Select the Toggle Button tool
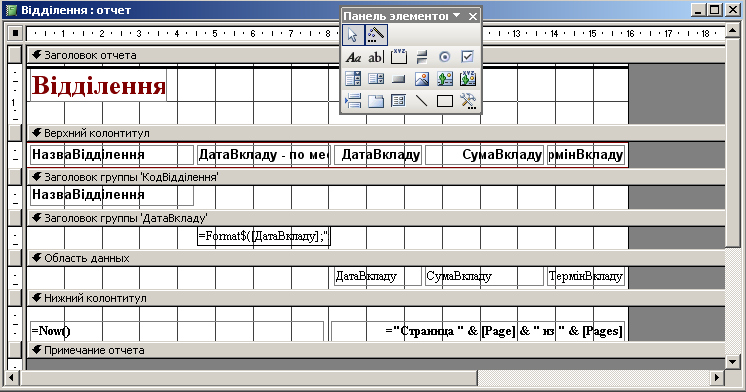The image size is (746, 392). pos(422,57)
